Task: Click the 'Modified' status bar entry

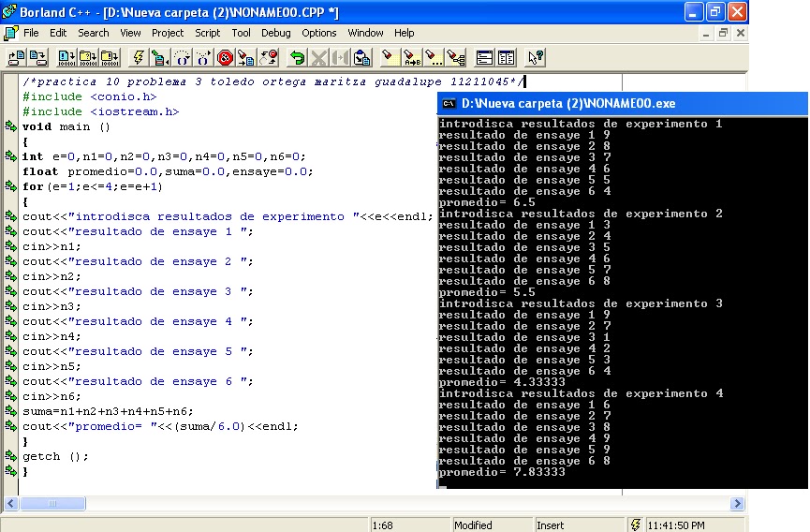Action: (473, 525)
